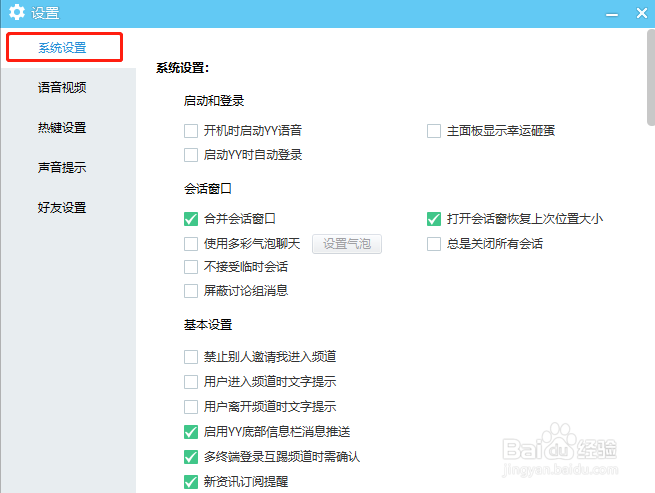655x493 pixels.
Task: Enable 屏蔽讨论组消息 option
Action: coord(191,291)
